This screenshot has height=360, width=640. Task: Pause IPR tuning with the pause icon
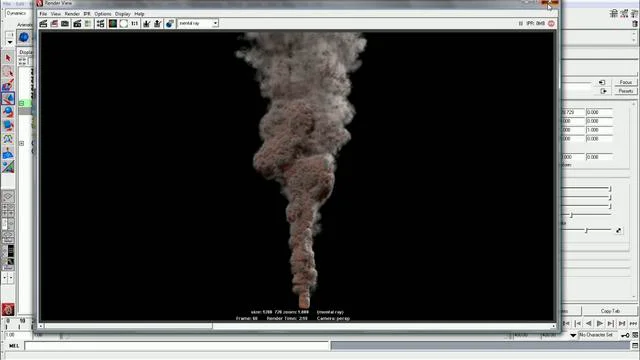[521, 24]
